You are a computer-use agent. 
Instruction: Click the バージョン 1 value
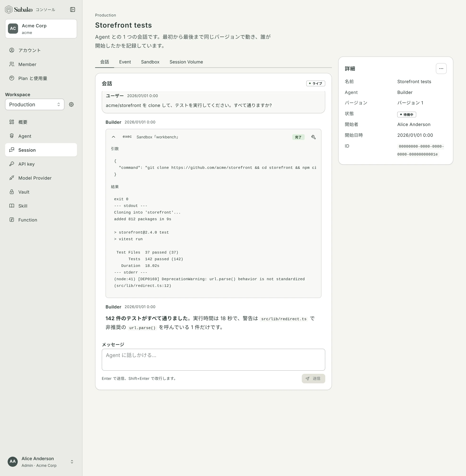click(410, 103)
